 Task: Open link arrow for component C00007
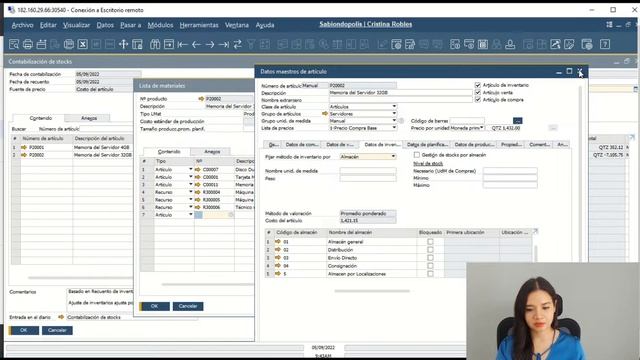(198, 169)
